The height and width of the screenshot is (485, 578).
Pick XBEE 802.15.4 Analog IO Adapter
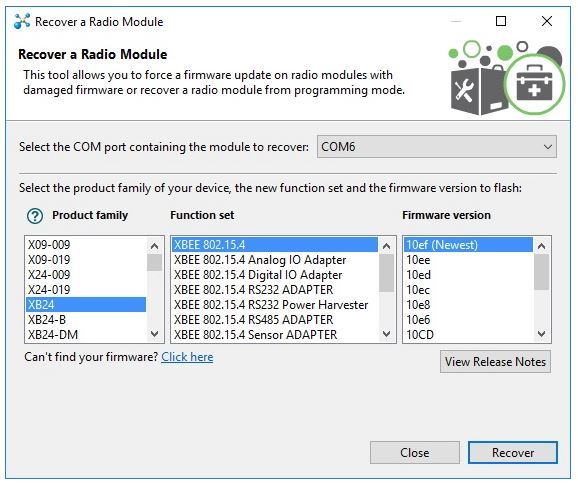[x=275, y=260]
